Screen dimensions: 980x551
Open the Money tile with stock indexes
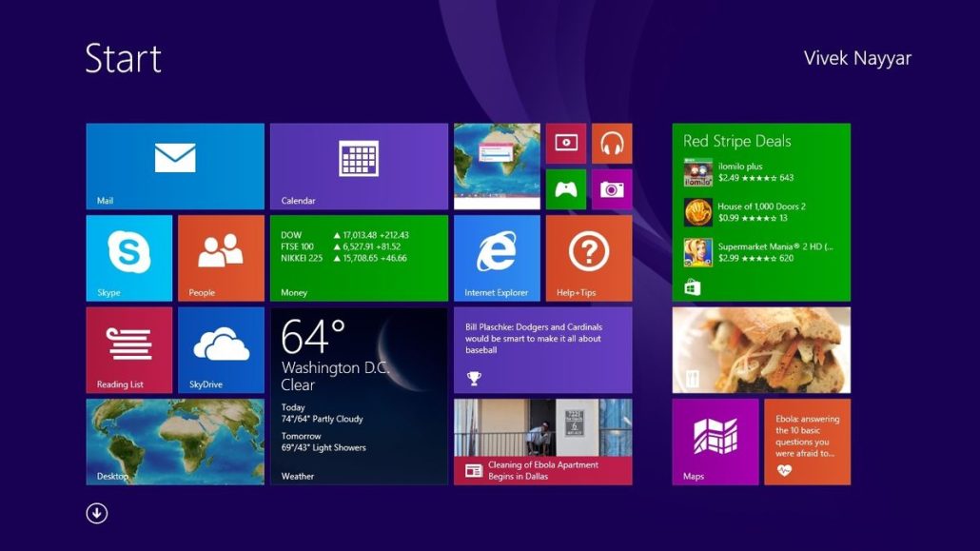click(x=359, y=258)
